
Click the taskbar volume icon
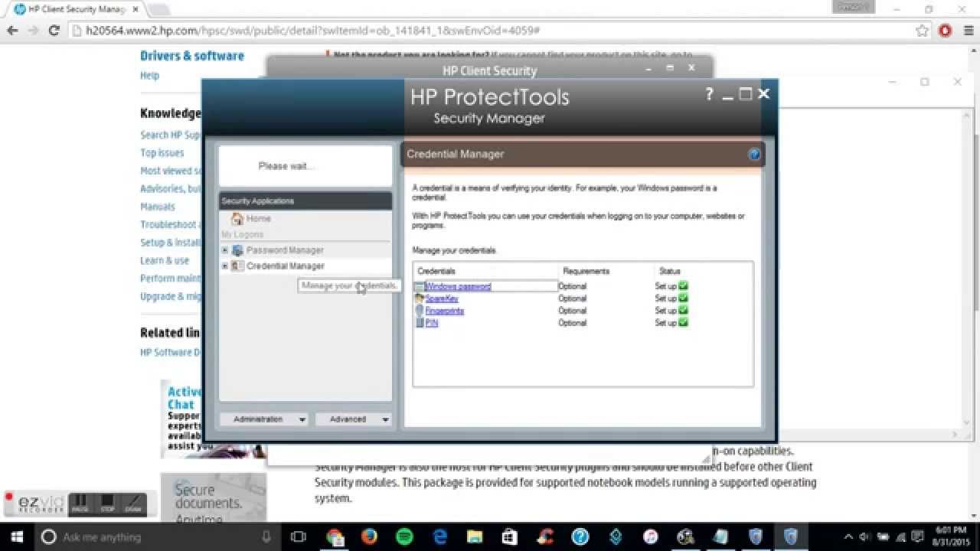[x=864, y=536]
